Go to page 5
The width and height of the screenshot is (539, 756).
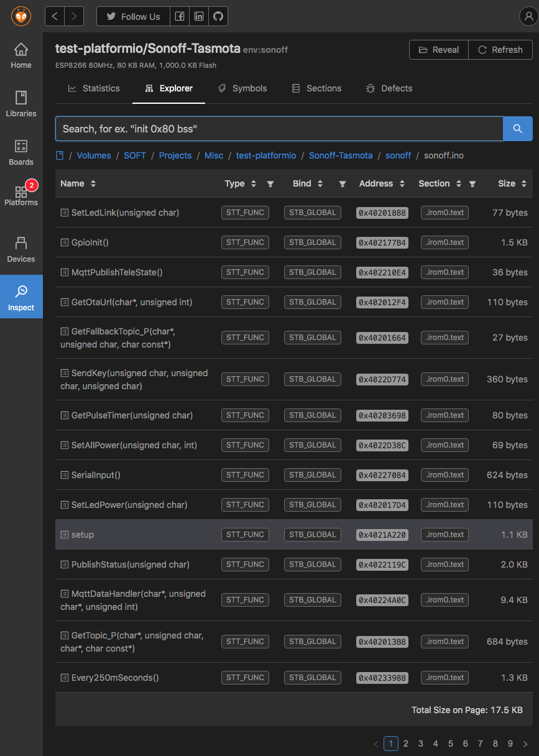pos(451,744)
